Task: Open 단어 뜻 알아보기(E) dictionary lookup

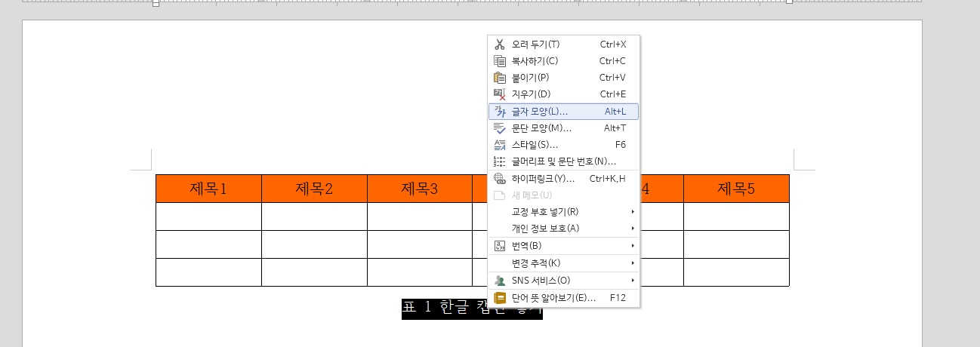Action: point(563,298)
